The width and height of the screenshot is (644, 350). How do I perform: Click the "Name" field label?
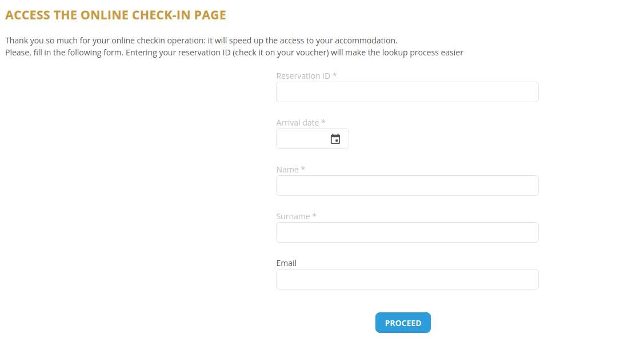click(287, 170)
